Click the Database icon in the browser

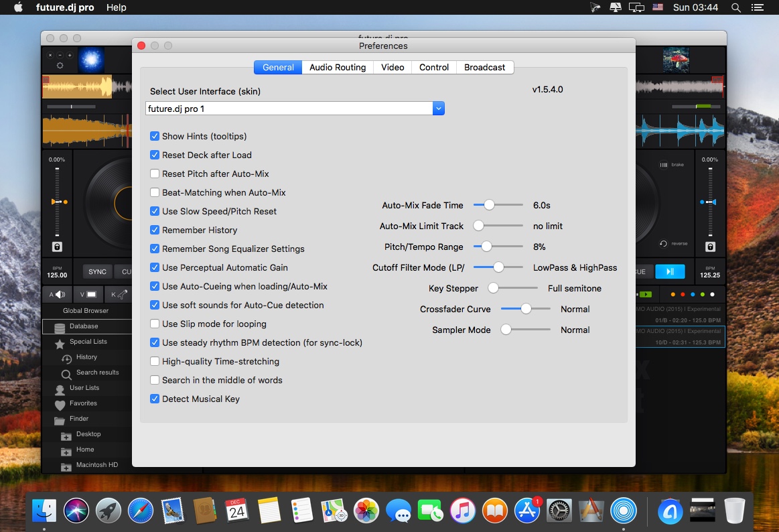pyautogui.click(x=60, y=327)
